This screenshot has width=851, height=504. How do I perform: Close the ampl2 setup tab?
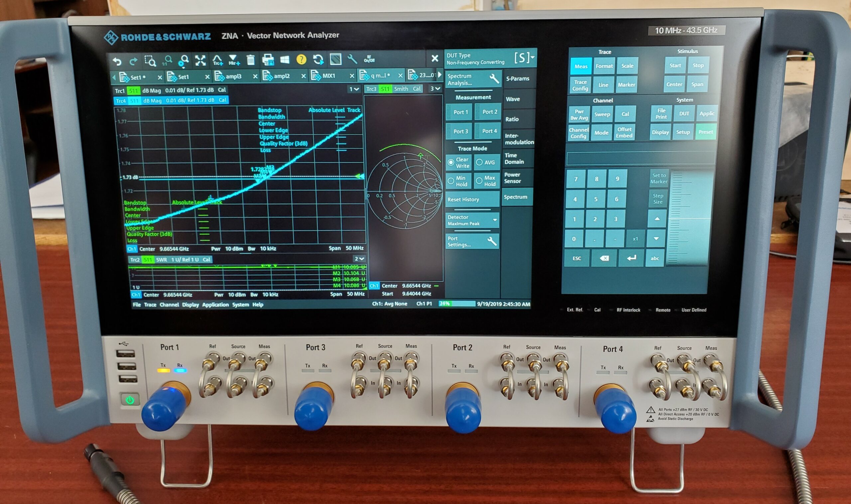303,76
